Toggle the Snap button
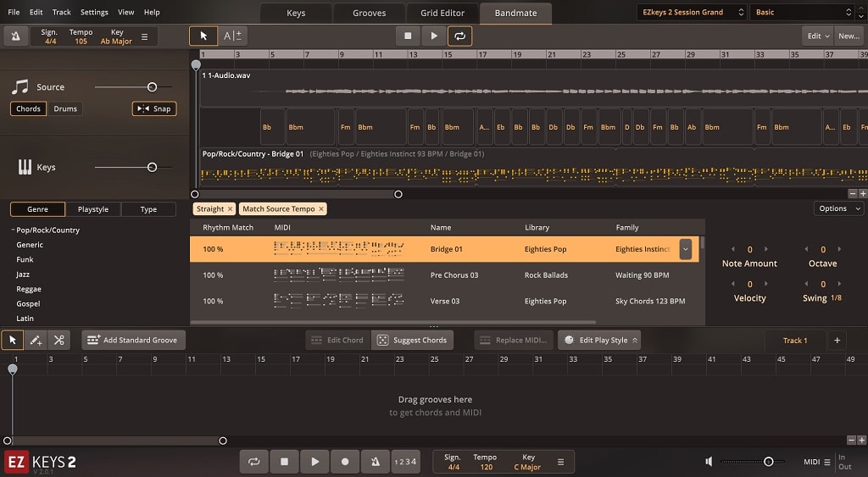The height and width of the screenshot is (477, 868). (x=154, y=109)
